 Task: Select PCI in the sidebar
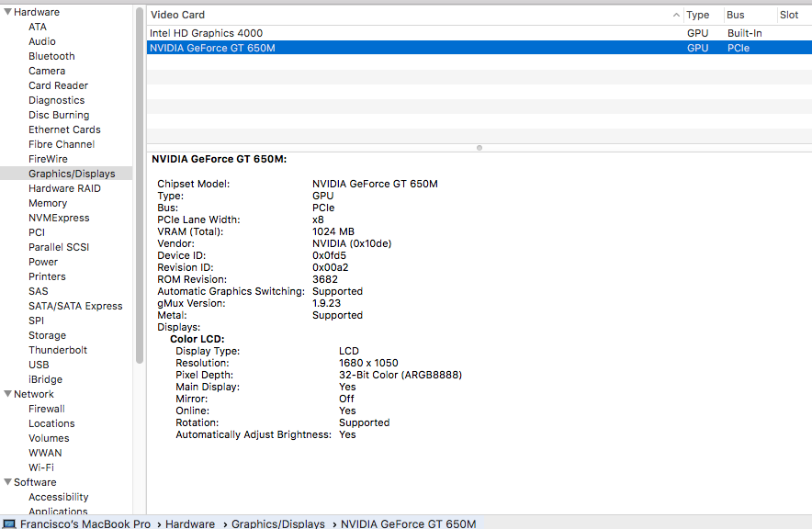37,232
